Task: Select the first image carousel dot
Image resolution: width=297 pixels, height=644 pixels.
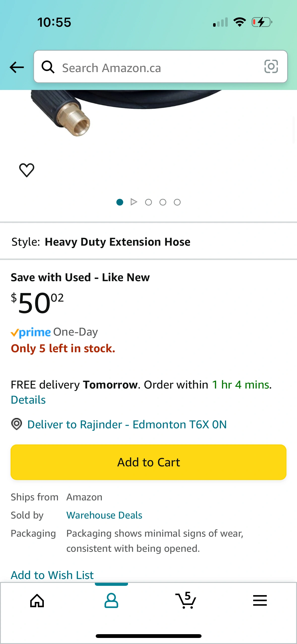Action: pos(120,202)
